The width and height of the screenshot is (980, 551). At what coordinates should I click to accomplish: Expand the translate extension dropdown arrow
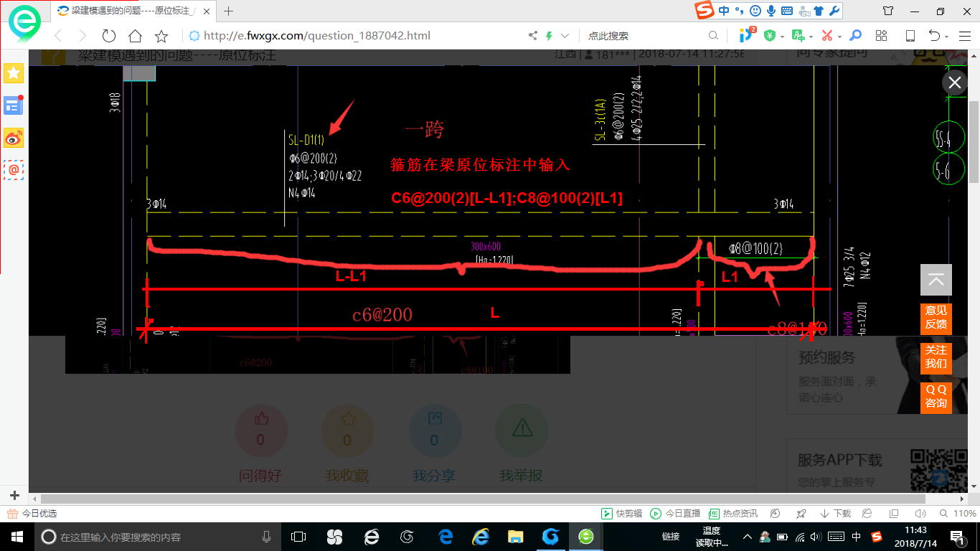pyautogui.click(x=811, y=37)
